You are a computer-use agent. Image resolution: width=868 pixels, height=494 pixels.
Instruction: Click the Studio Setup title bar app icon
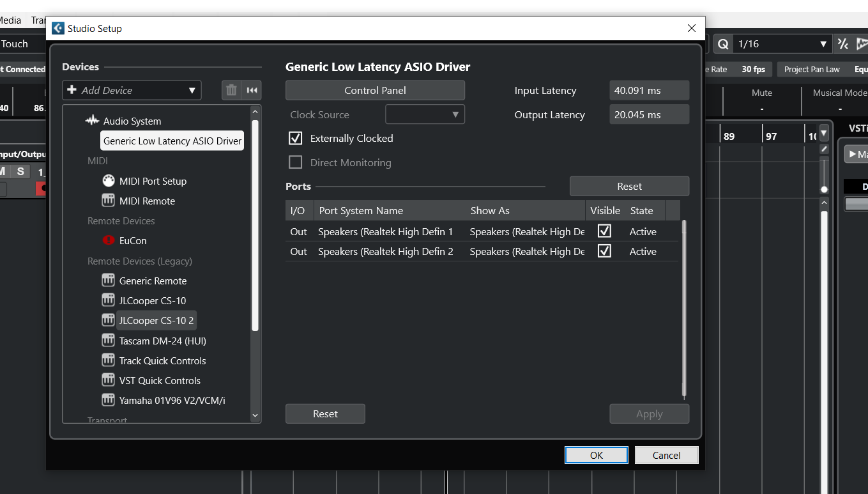tap(58, 28)
